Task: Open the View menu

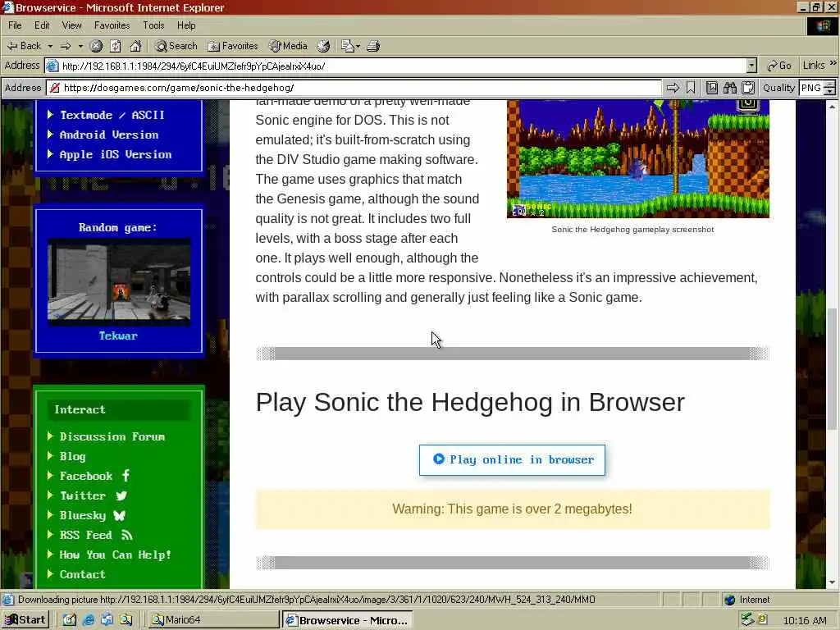Action: pyautogui.click(x=72, y=25)
